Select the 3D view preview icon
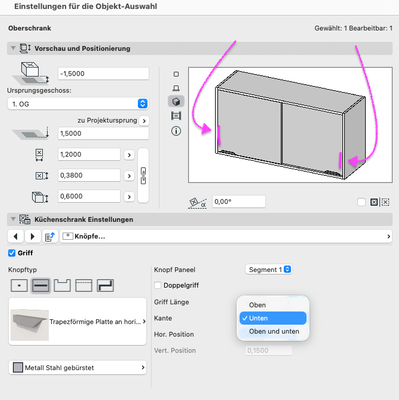Screen dimensions: 399x400 (x=176, y=101)
